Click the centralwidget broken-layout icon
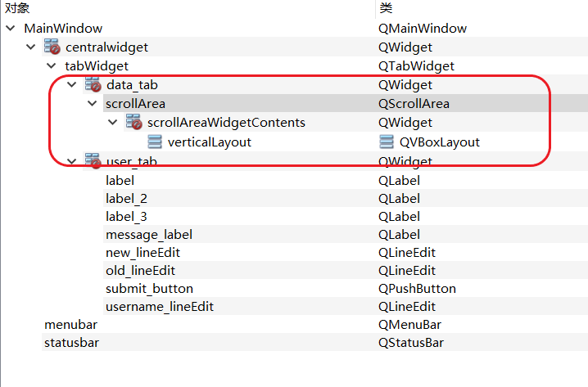Viewport: 588px width, 387px height. point(52,47)
